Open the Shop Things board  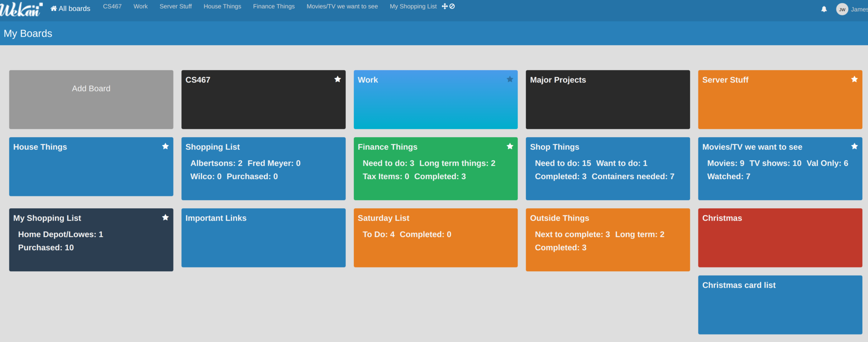(x=608, y=168)
